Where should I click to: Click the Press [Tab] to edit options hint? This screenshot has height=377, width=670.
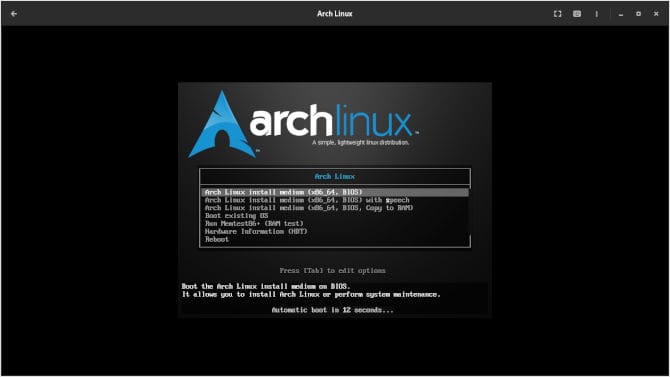tap(332, 271)
